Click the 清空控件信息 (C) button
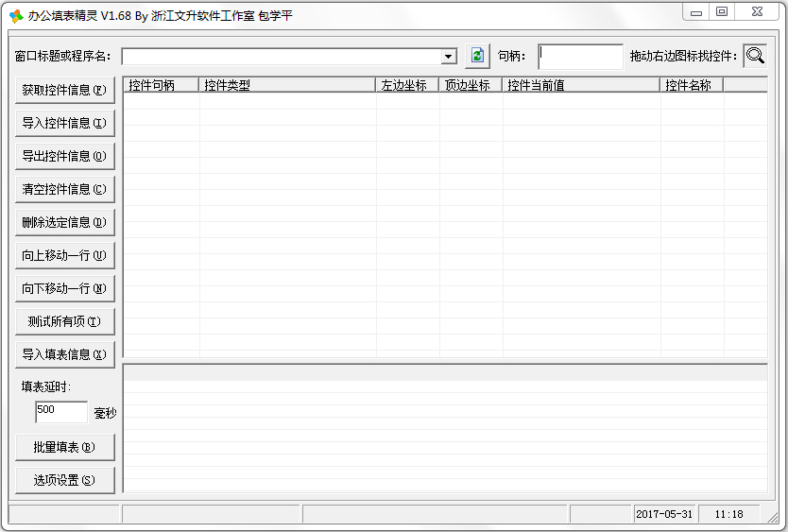The image size is (788, 532). coord(65,190)
